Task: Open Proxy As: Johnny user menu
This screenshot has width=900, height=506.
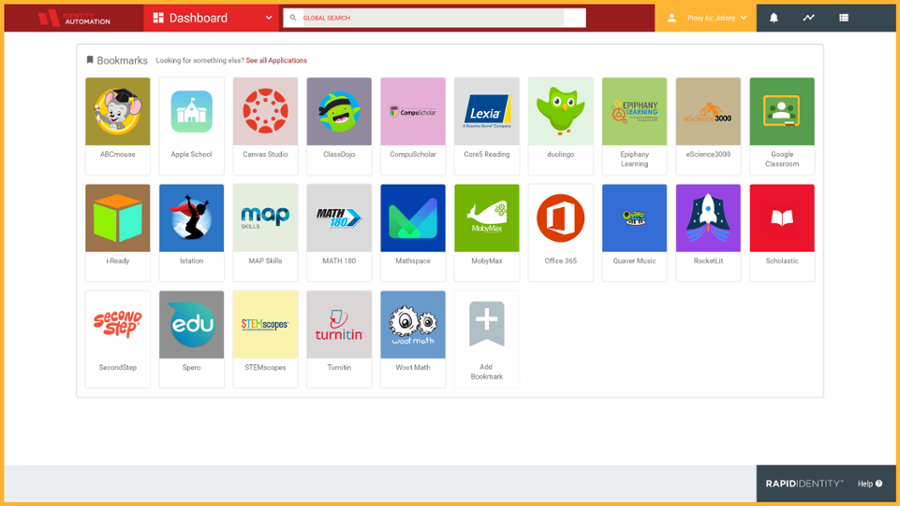Action: point(705,18)
